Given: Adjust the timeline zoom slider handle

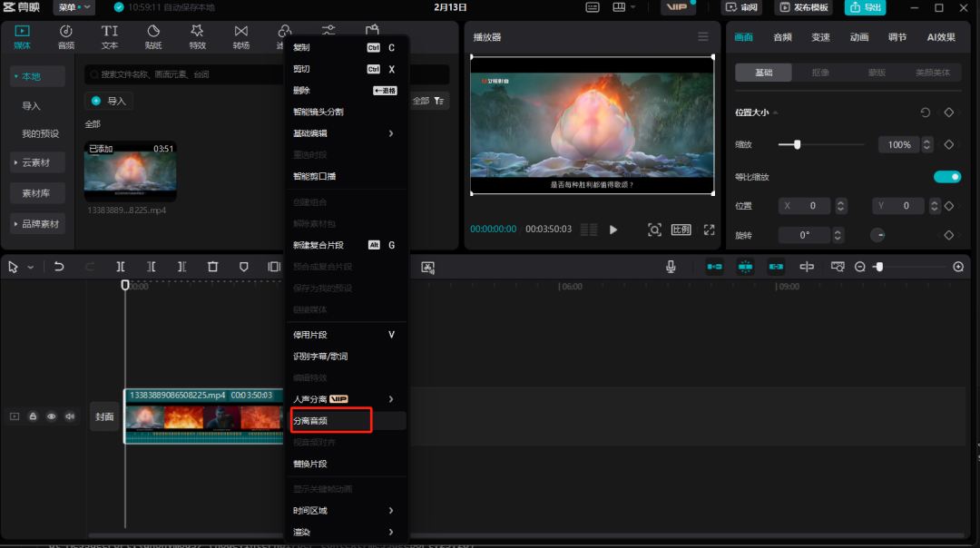Looking at the screenshot, I should (x=878, y=267).
